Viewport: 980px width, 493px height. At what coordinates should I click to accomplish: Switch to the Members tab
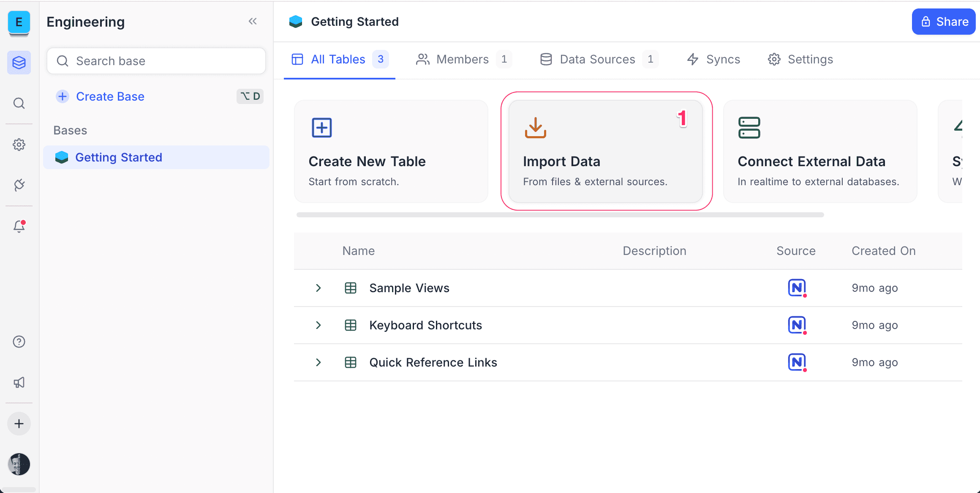[x=463, y=59]
